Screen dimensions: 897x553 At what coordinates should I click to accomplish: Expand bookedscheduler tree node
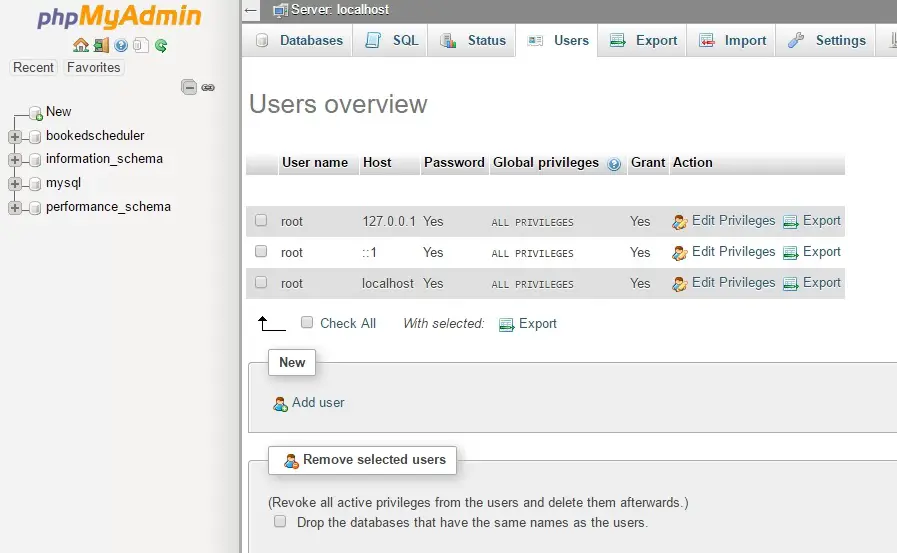(x=15, y=137)
